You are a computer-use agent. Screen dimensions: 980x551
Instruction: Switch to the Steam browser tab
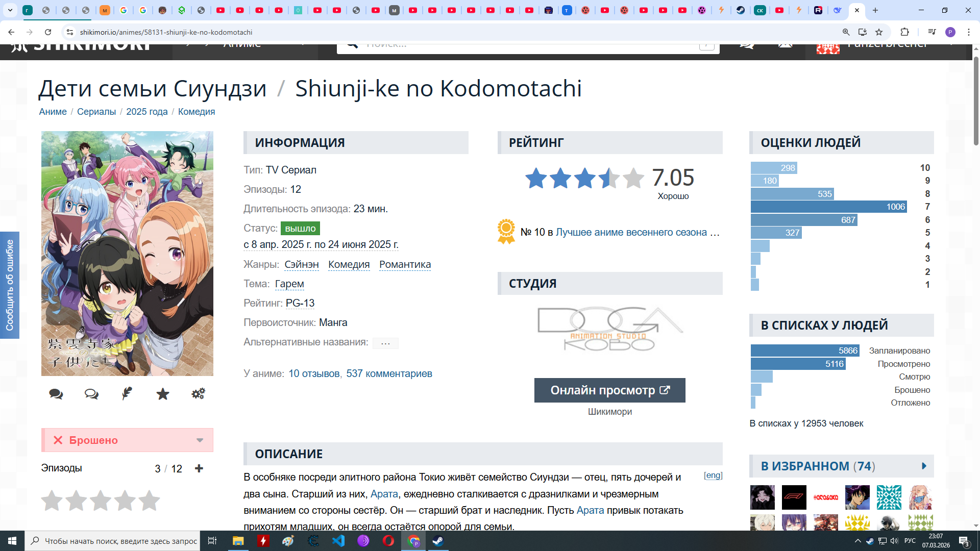[741, 10]
